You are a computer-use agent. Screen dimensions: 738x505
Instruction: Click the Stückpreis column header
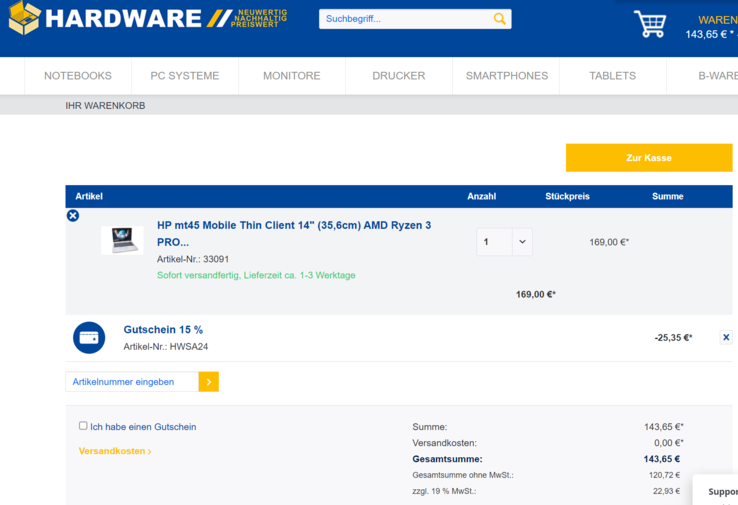567,196
